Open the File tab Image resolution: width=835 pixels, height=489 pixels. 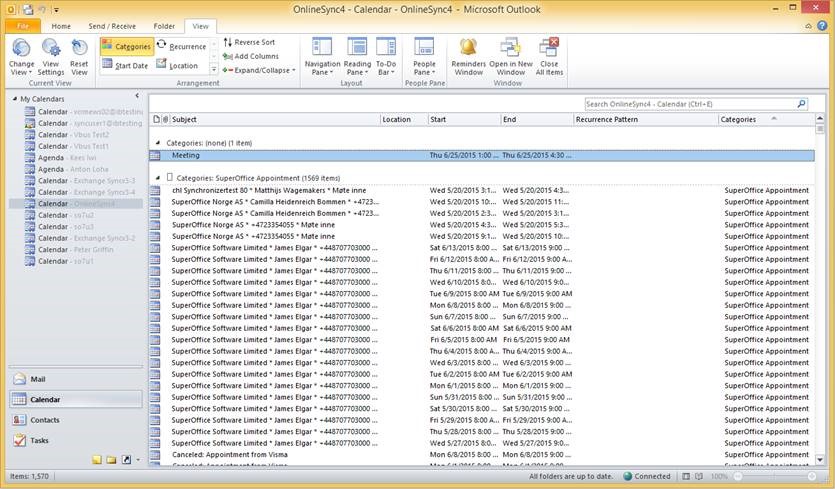click(23, 26)
